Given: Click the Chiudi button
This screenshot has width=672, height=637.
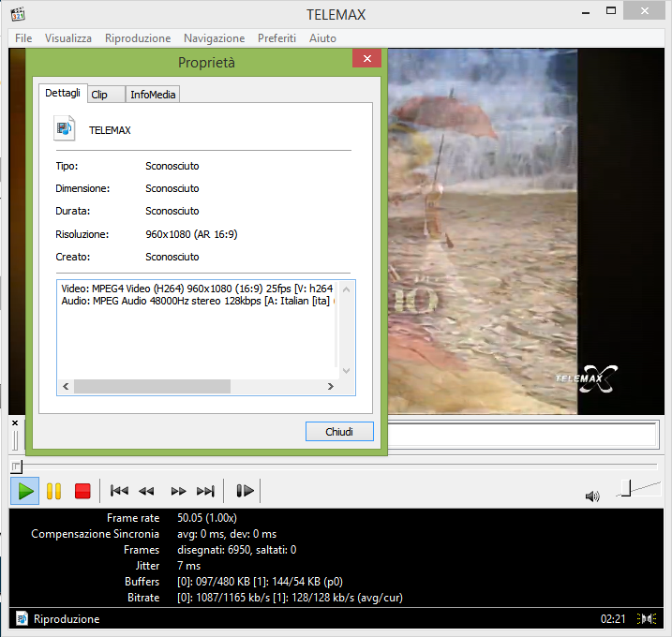Looking at the screenshot, I should tap(339, 431).
